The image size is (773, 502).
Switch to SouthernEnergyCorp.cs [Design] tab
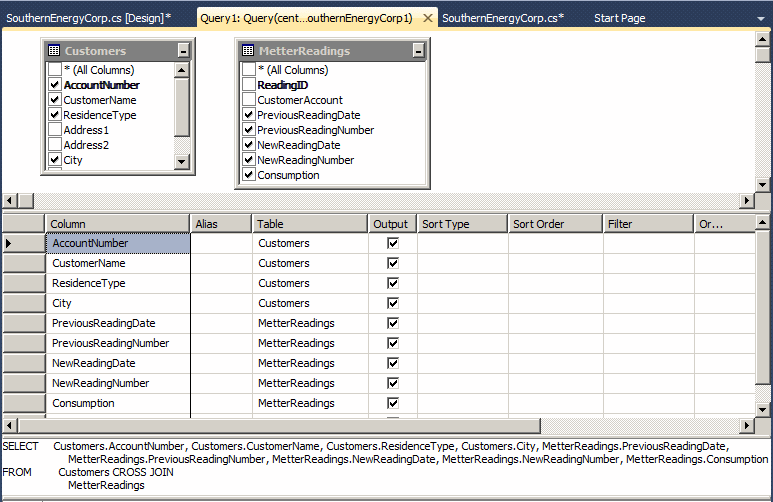tap(89, 18)
